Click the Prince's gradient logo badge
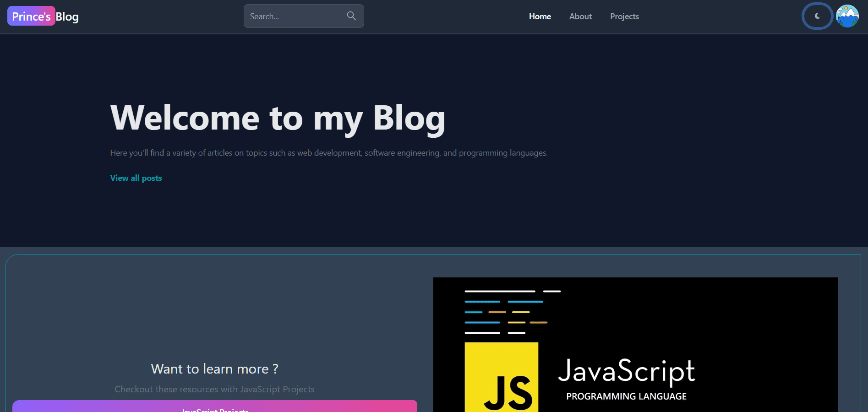The image size is (868, 412). click(x=31, y=16)
